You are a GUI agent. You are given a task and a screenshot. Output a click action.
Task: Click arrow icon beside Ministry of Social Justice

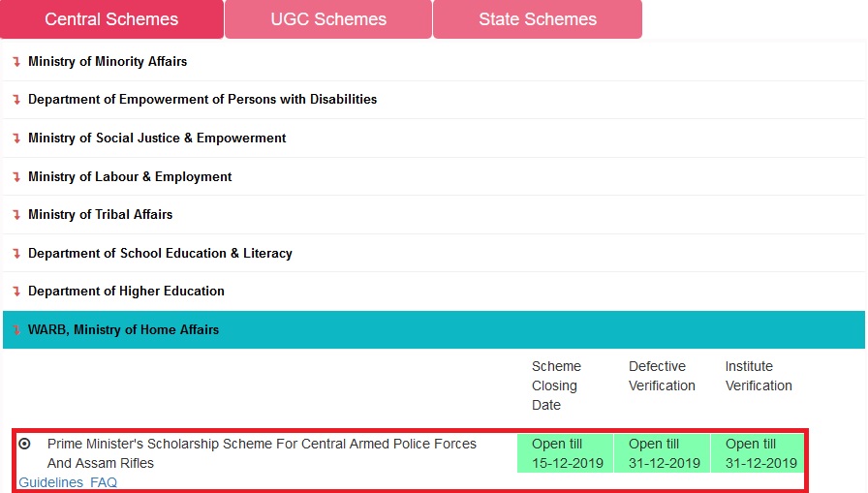tap(16, 139)
